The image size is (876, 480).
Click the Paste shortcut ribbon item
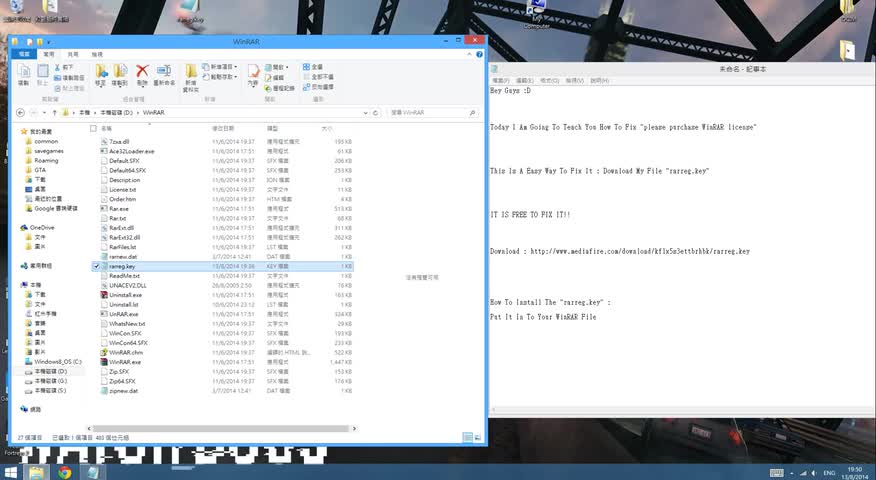pyautogui.click(x=69, y=88)
